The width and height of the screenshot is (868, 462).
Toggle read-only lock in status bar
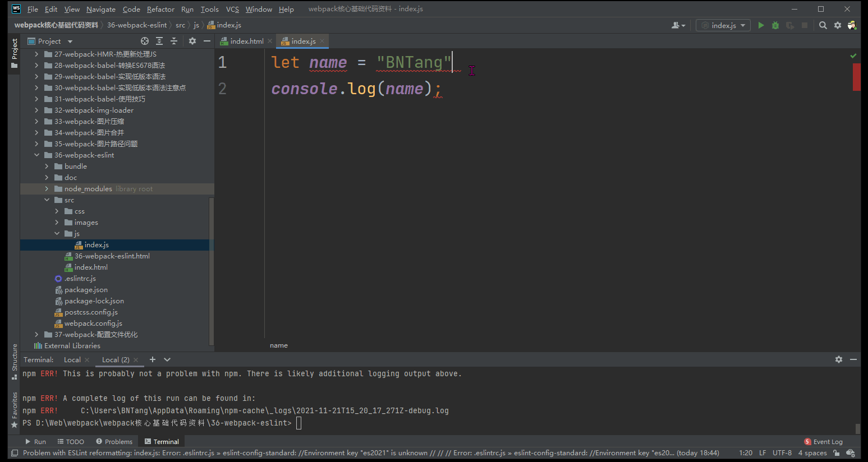(x=837, y=453)
